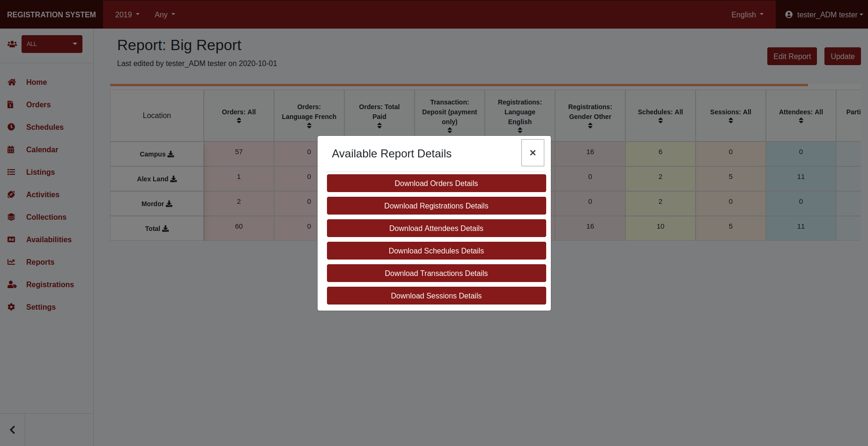Image resolution: width=868 pixels, height=446 pixels.
Task: Click the Settings gear icon
Action: click(11, 307)
